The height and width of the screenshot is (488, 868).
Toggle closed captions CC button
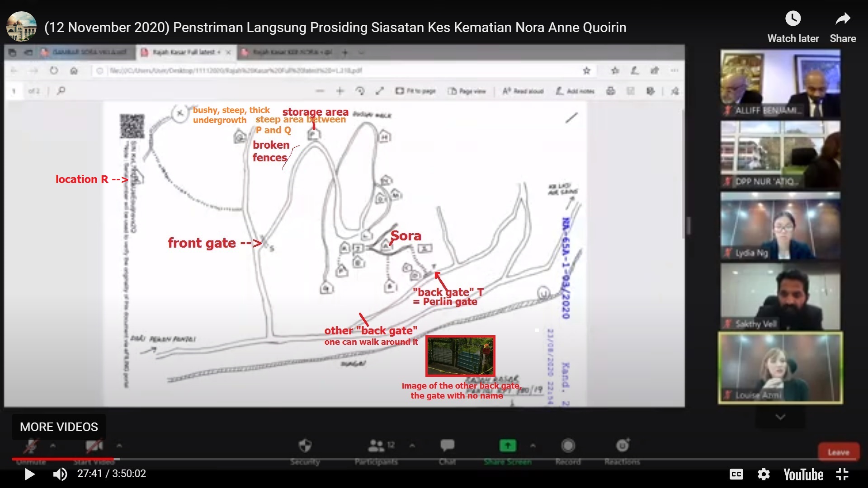tap(736, 474)
